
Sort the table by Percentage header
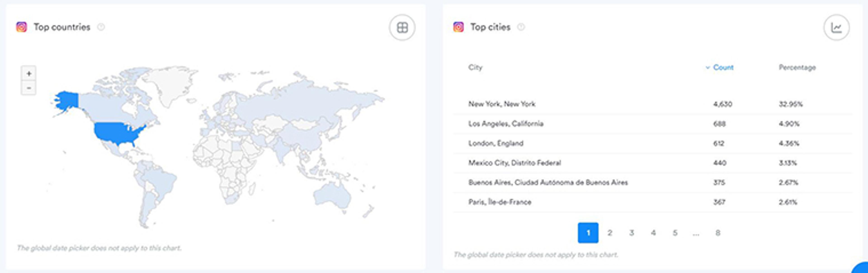(797, 67)
